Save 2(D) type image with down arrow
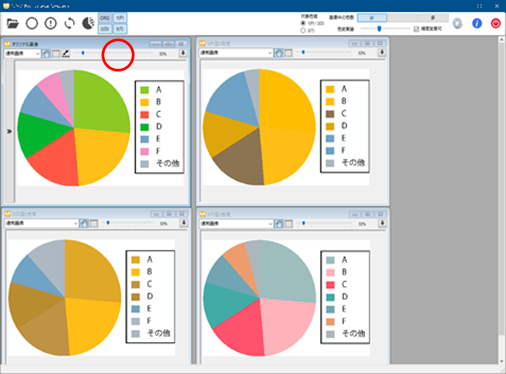Screen dimensions: 506x374 (184, 223)
